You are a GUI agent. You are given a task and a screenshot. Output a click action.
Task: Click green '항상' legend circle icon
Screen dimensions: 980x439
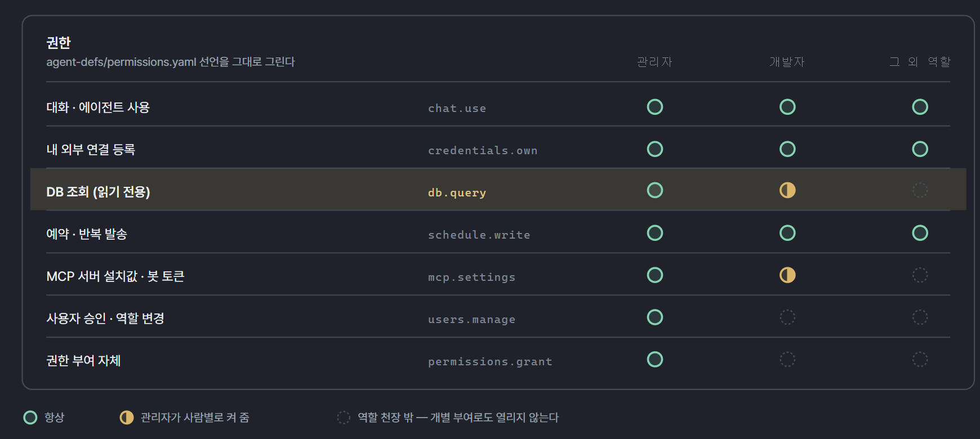30,417
